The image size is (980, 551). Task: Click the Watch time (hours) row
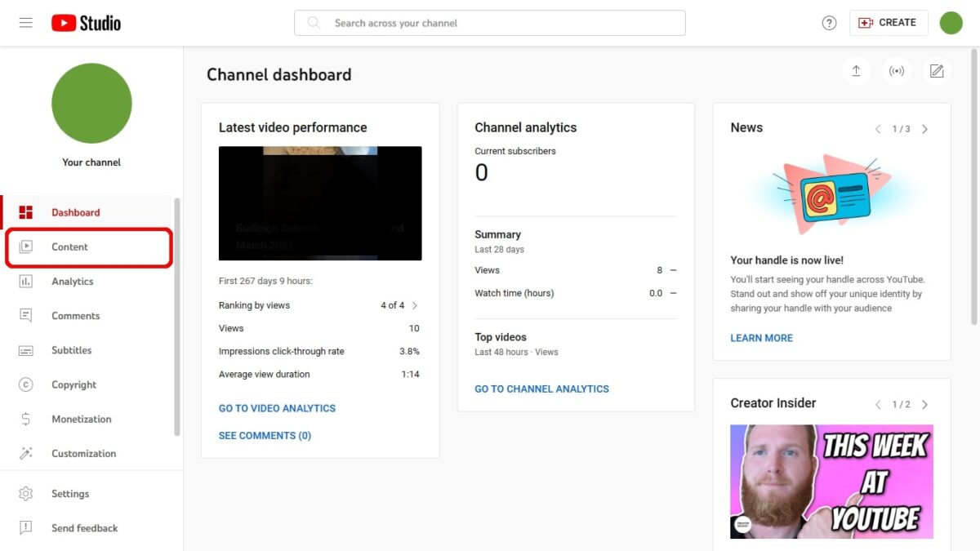click(x=576, y=293)
